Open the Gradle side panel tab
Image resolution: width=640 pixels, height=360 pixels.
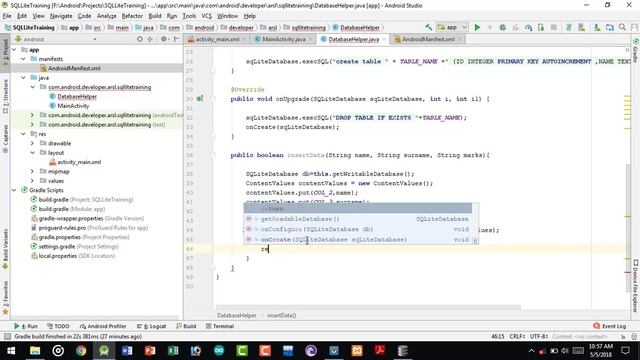[x=636, y=51]
